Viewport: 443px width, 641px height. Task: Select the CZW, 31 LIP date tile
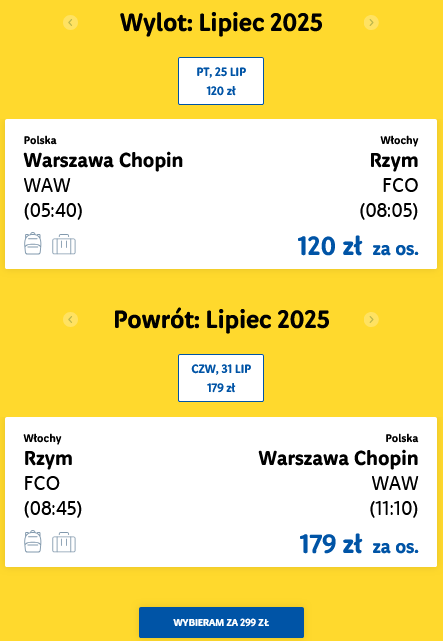[221, 378]
